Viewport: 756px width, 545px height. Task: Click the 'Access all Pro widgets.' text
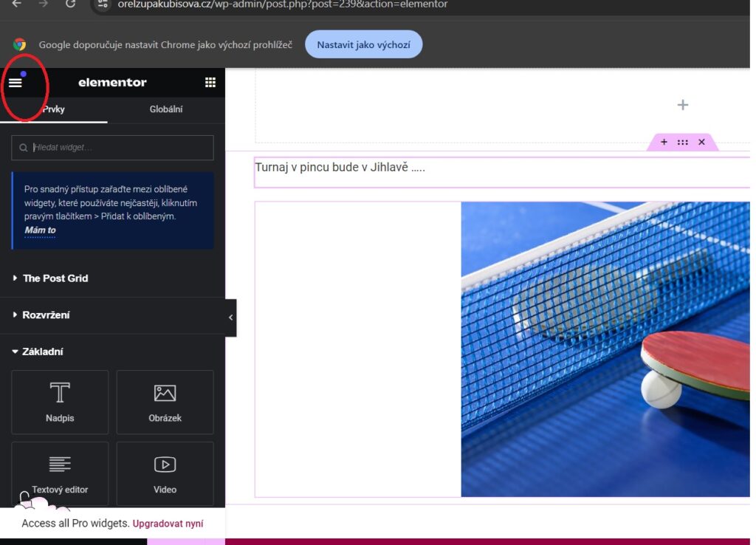click(76, 524)
